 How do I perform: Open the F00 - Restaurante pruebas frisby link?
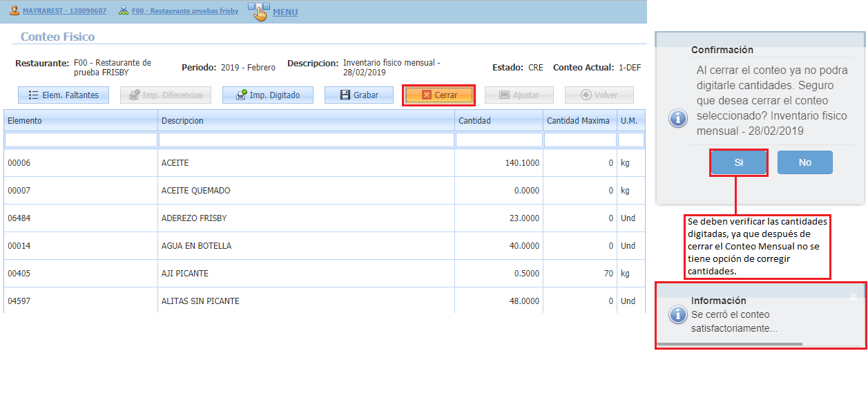[185, 12]
